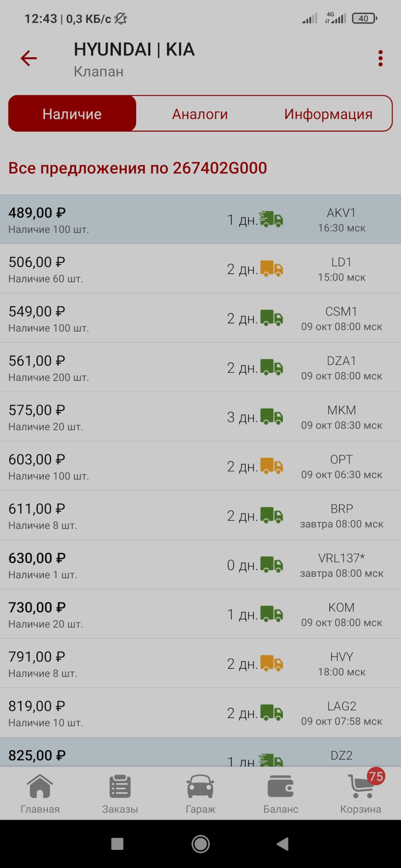The height and width of the screenshot is (868, 401).
Task: Select the 549,00 ₽ CSM1 offer
Action: pyautogui.click(x=200, y=318)
